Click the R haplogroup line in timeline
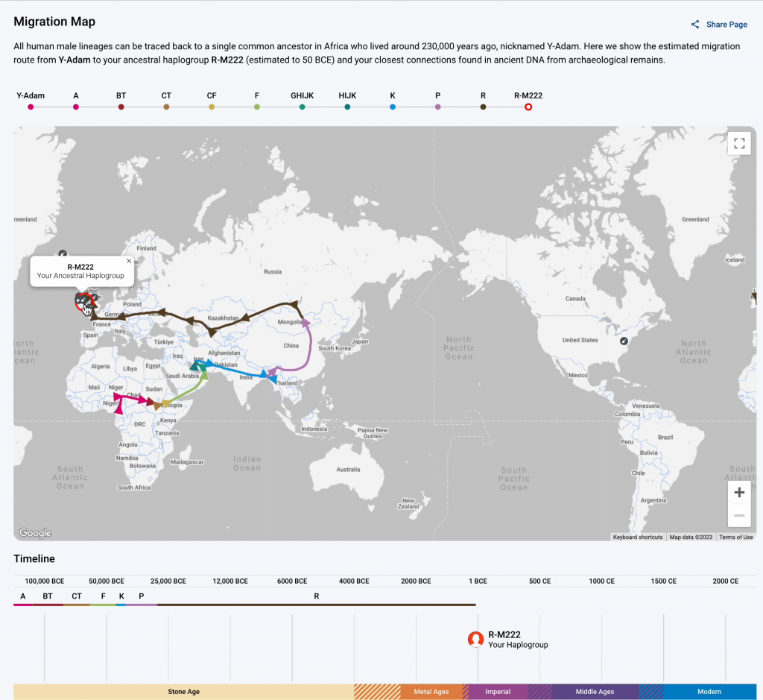Viewport: 763px width, 700px height. coord(316,605)
